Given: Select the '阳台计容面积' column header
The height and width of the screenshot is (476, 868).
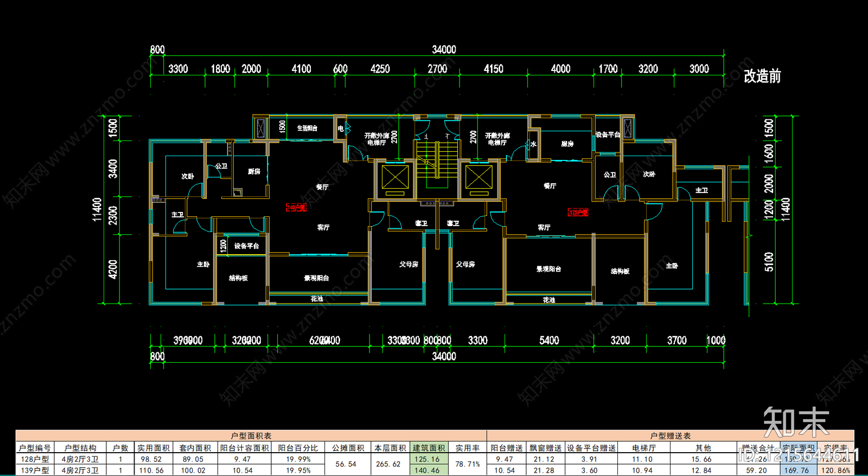Looking at the screenshot, I should click(245, 448).
